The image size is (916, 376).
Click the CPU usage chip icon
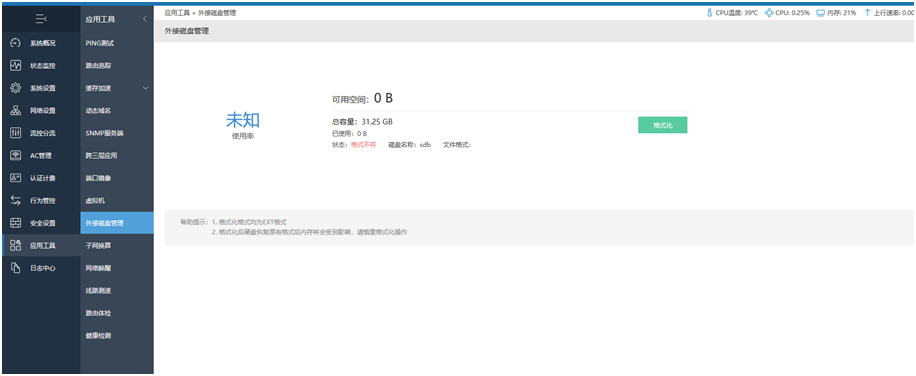click(x=768, y=12)
